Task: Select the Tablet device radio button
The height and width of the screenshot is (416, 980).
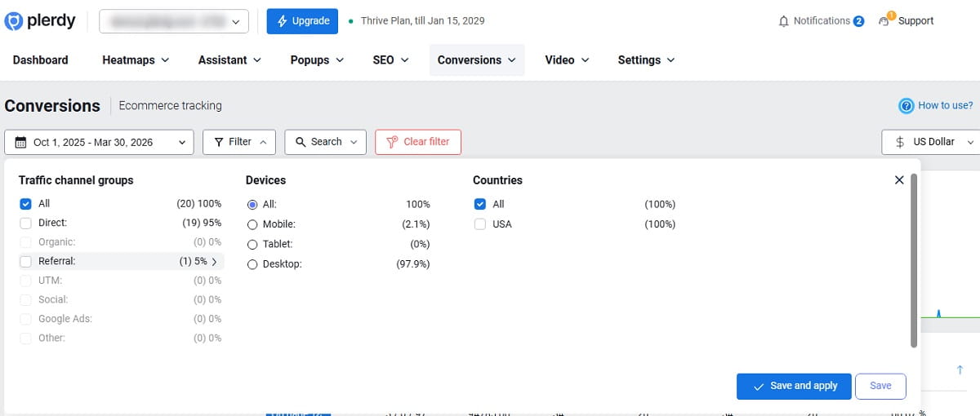Action: (252, 244)
